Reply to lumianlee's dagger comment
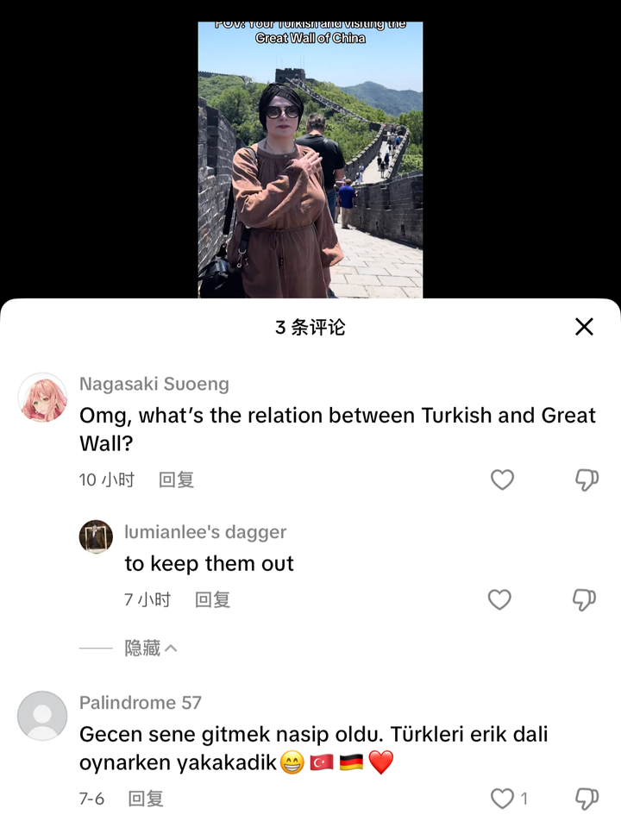Viewport: 621px width, 840px height. point(213,599)
